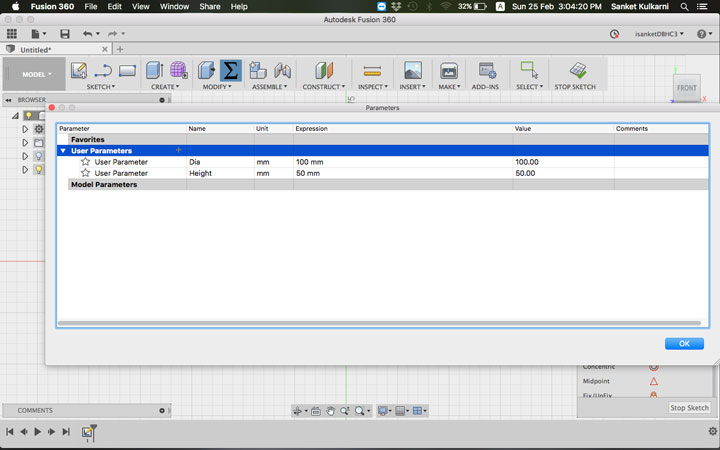Click the Stop Sketch palette button

point(689,408)
